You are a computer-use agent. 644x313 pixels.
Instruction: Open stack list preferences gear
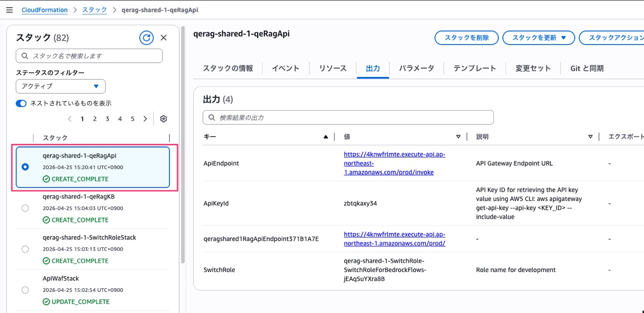pos(163,119)
